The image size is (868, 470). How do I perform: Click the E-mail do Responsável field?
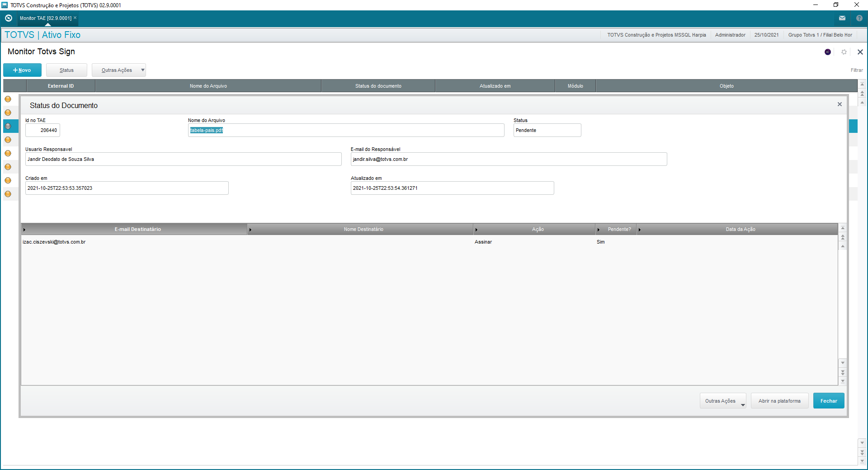click(509, 159)
